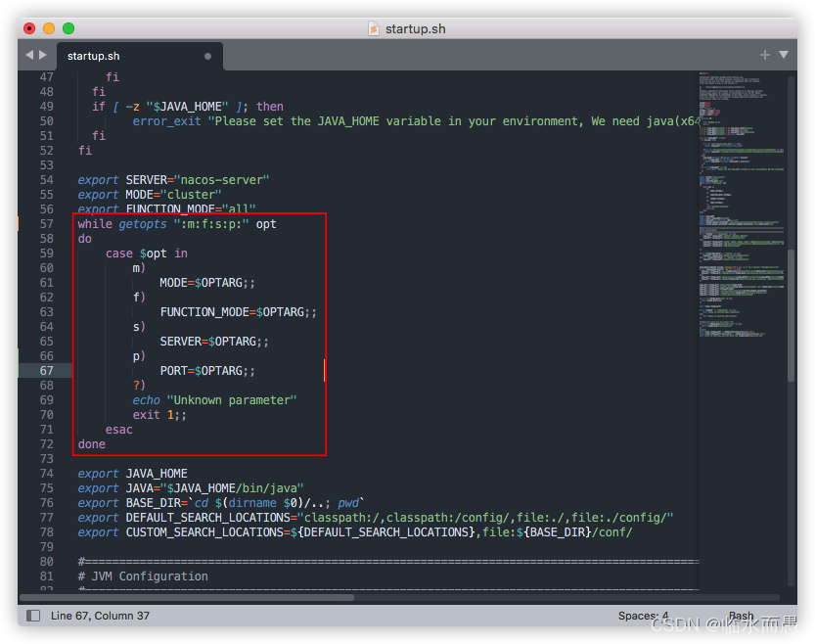Click the done keyword on line 72
815x644 pixels.
tap(92, 444)
